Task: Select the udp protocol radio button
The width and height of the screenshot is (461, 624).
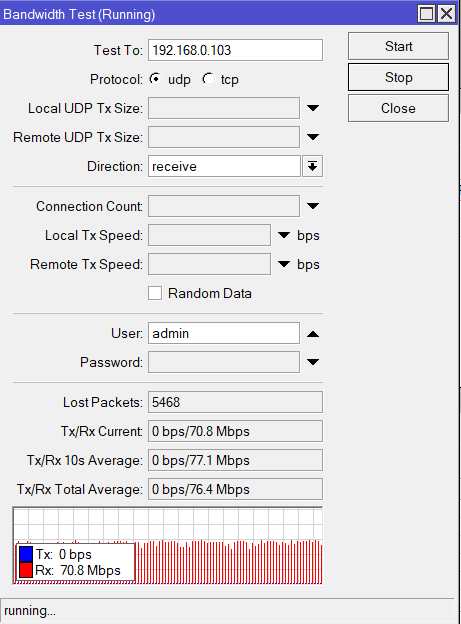Action: tap(156, 79)
